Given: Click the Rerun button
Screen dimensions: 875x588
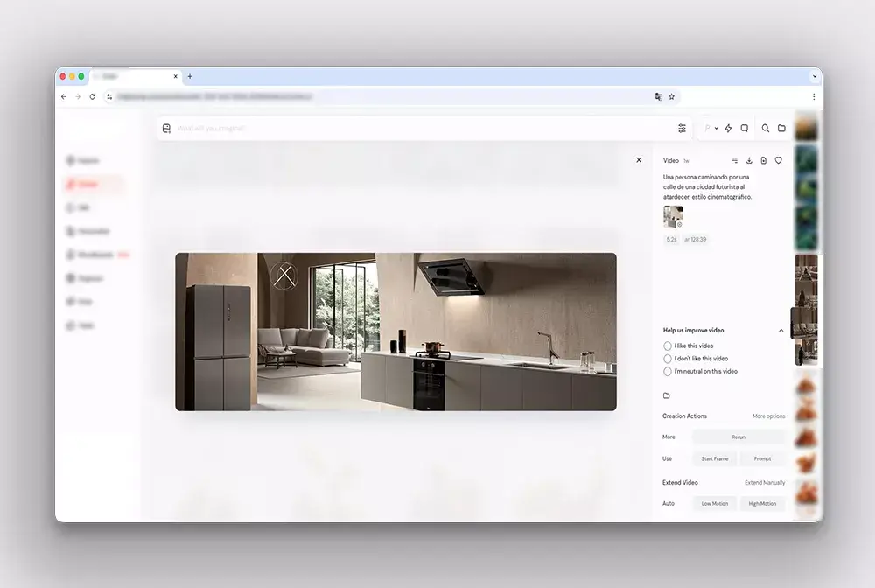Looking at the screenshot, I should click(738, 437).
